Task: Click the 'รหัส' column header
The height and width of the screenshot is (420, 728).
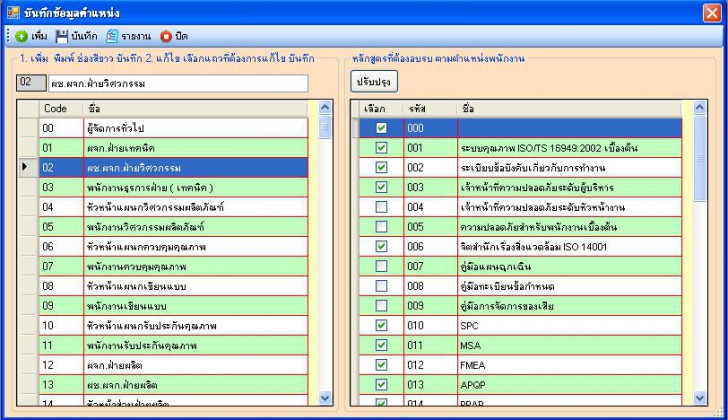Action: [430, 108]
